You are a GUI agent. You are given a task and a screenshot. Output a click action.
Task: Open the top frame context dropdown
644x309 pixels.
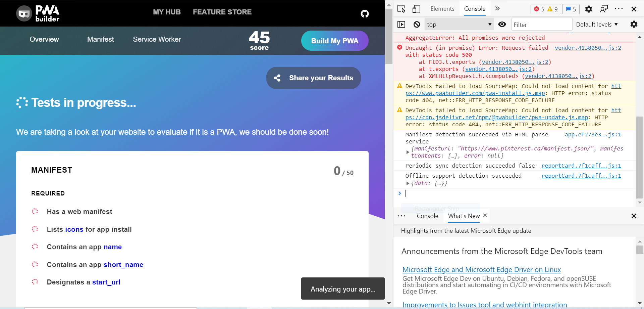pos(459,24)
